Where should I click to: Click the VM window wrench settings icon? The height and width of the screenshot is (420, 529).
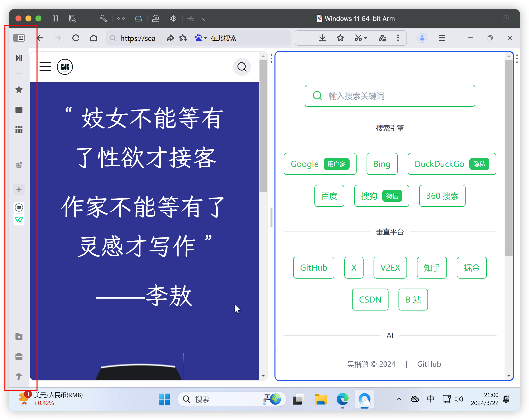(x=103, y=18)
